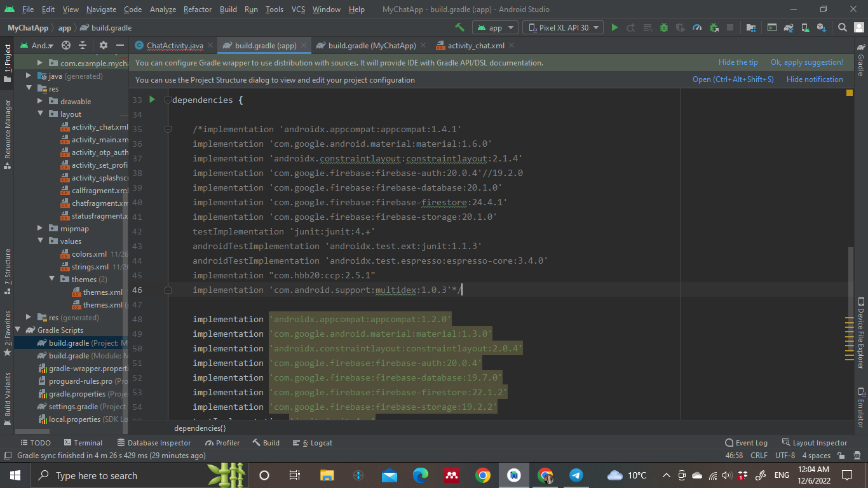868x488 pixels.
Task: Open Windows notification center icon
Action: pyautogui.click(x=846, y=475)
